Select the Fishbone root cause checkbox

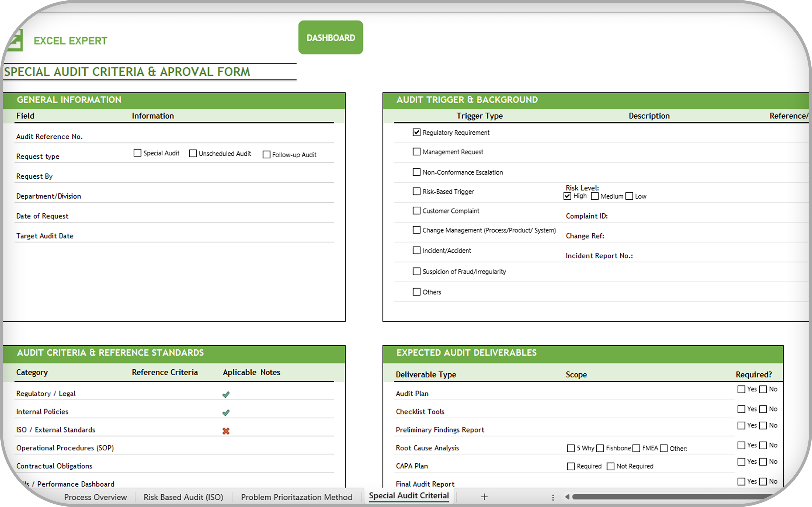600,448
